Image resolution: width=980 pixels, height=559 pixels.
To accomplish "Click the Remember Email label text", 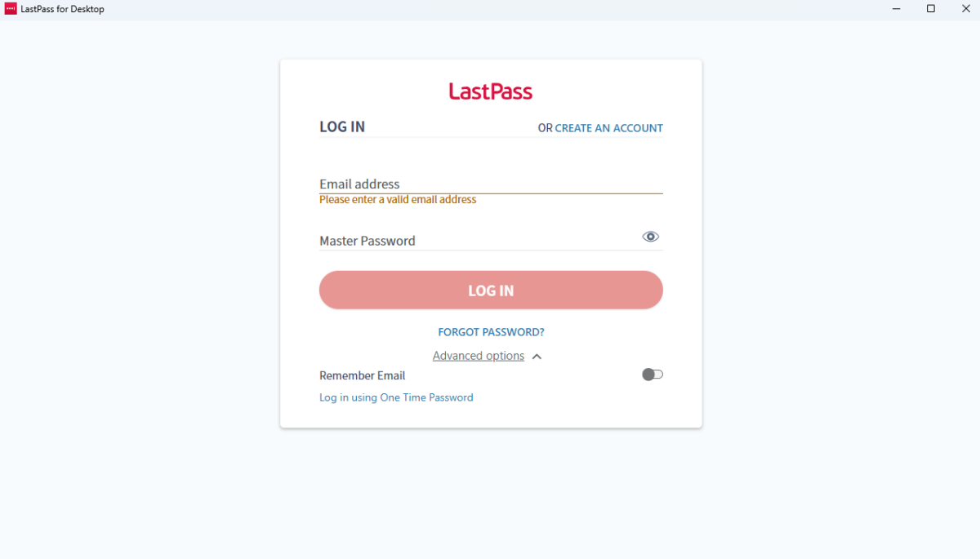I will tap(362, 376).
